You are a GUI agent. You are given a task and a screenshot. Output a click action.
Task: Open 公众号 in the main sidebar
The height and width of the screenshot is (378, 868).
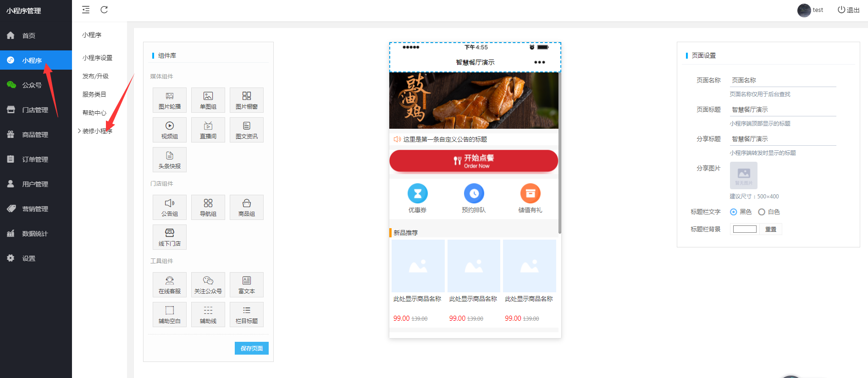coord(36,85)
